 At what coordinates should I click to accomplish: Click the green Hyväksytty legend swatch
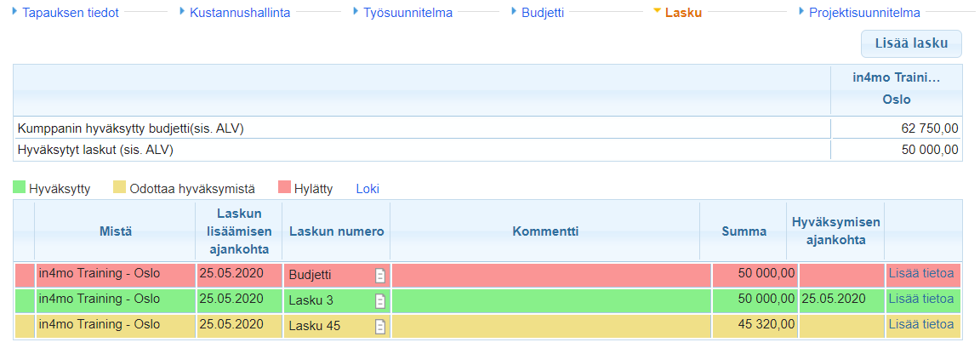(20, 188)
